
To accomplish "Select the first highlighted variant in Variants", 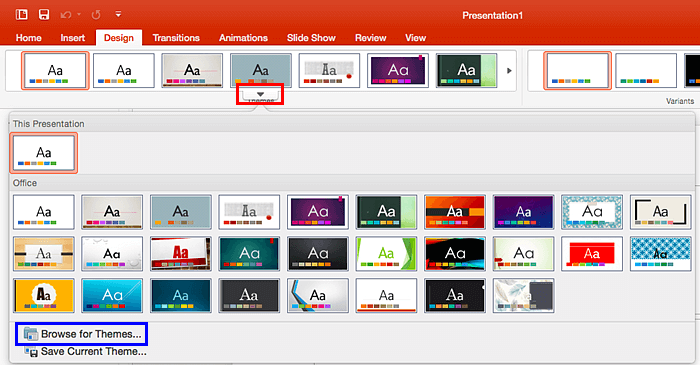I will coord(577,70).
